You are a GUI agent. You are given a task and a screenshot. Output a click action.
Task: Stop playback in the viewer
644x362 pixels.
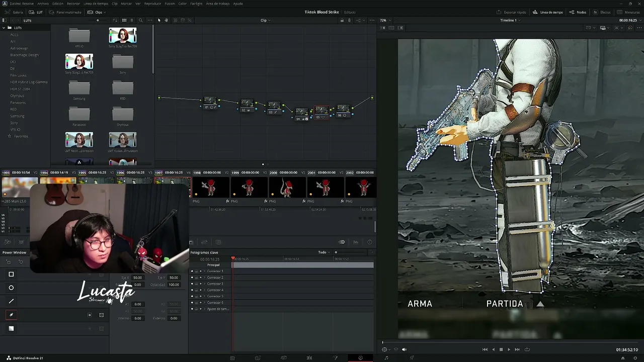pos(501,349)
